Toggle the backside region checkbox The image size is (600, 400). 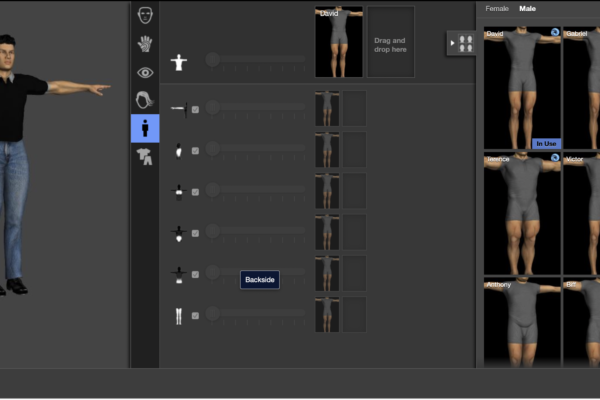pos(195,274)
